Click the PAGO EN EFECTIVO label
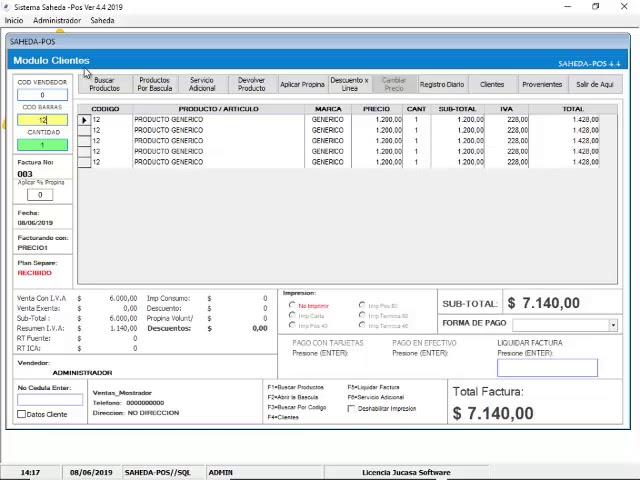The width and height of the screenshot is (640, 480). click(x=424, y=343)
